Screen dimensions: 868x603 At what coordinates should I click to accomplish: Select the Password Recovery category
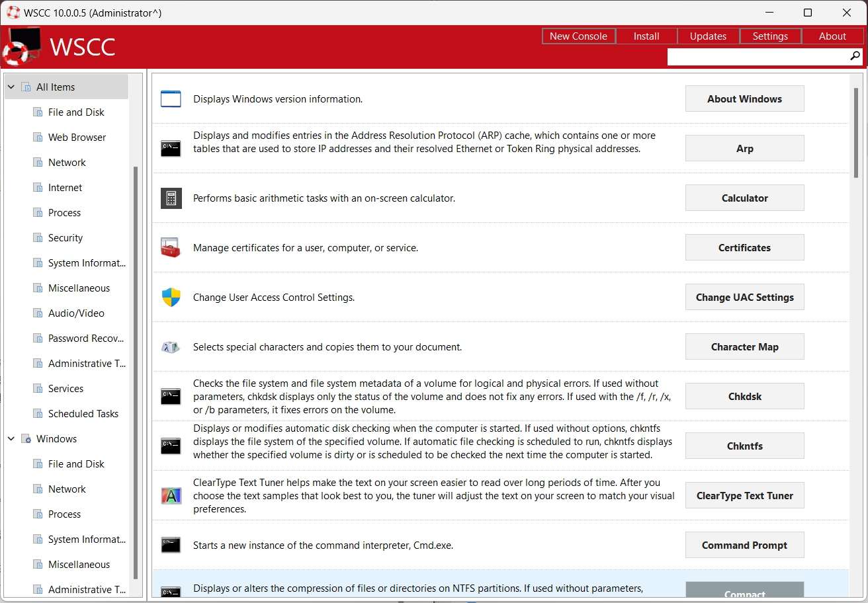coord(85,339)
